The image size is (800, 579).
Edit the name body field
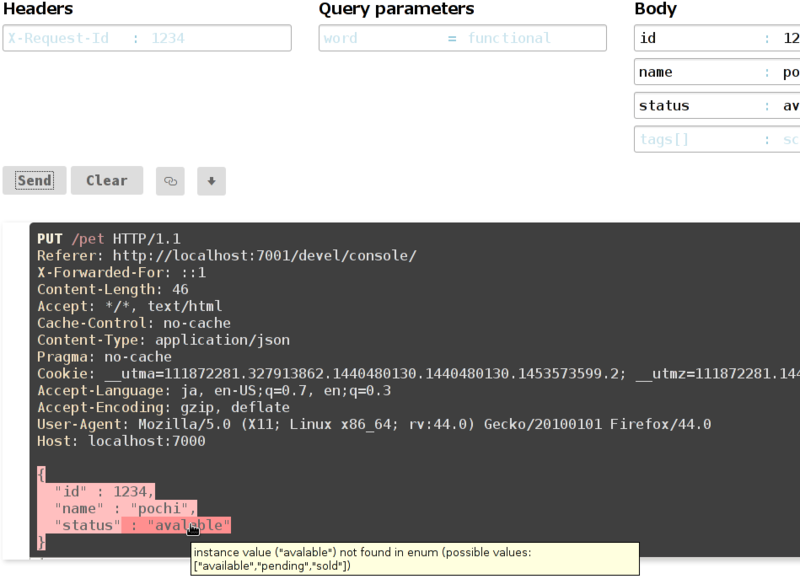(717, 72)
